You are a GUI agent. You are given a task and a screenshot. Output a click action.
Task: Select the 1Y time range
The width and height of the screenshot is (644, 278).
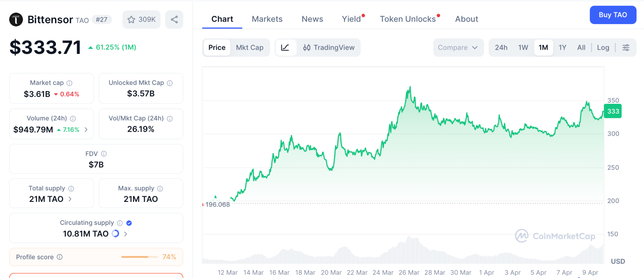pyautogui.click(x=562, y=47)
